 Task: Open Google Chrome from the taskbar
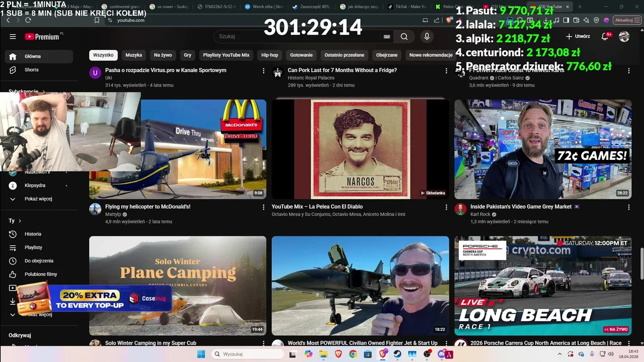(x=353, y=354)
